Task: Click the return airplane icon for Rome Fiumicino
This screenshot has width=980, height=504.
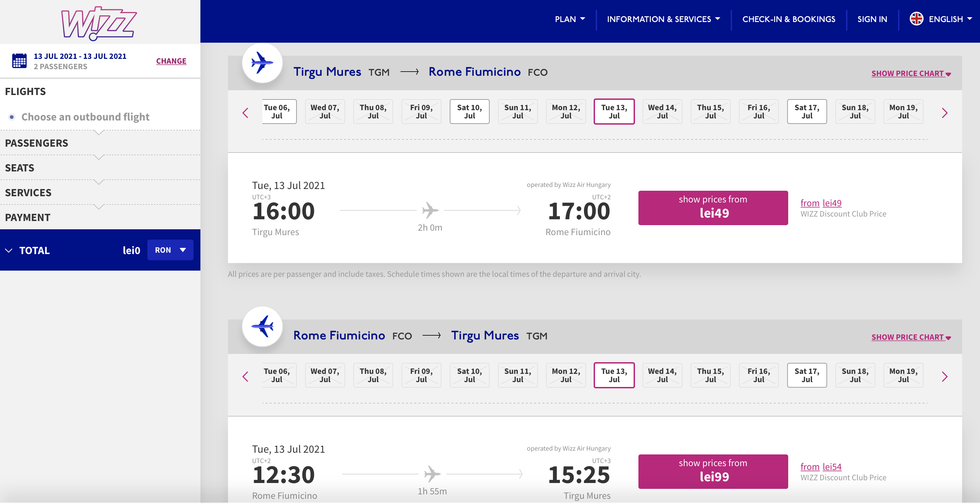Action: coord(262,326)
